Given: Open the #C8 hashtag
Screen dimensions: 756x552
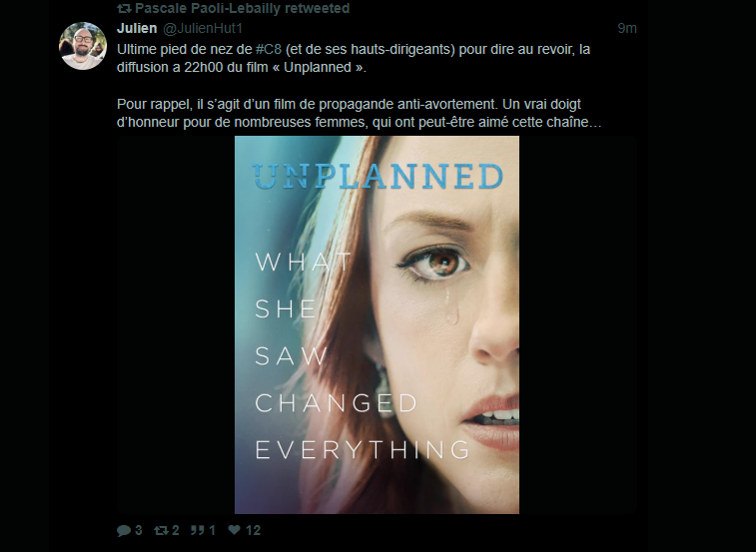Looking at the screenshot, I should [268, 49].
